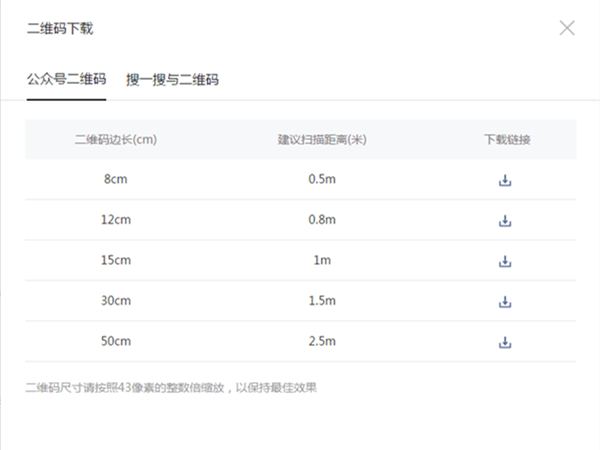Download the 30cm QR code
Image resolution: width=600 pixels, height=450 pixels.
(505, 302)
